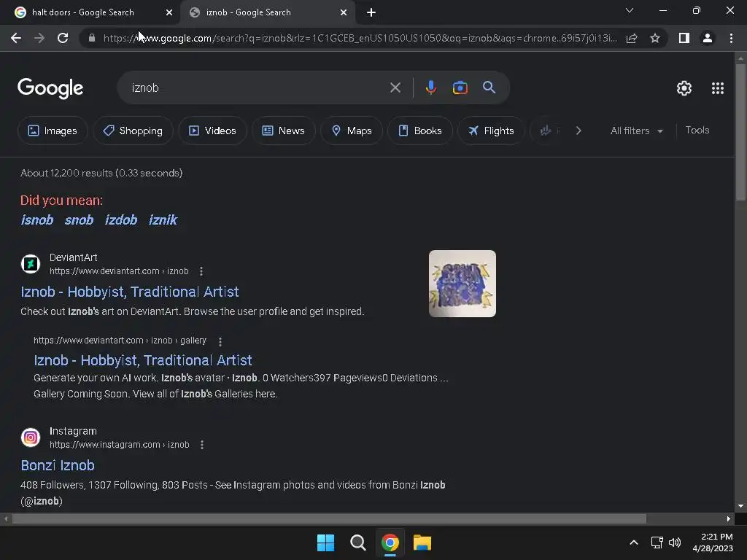747x560 pixels.
Task: Close the iznob search tab
Action: point(344,13)
